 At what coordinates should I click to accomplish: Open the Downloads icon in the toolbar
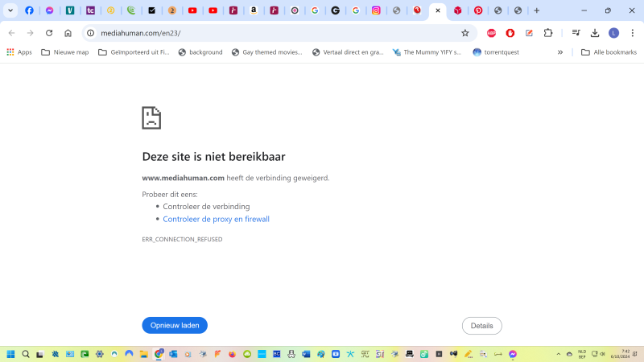click(595, 33)
